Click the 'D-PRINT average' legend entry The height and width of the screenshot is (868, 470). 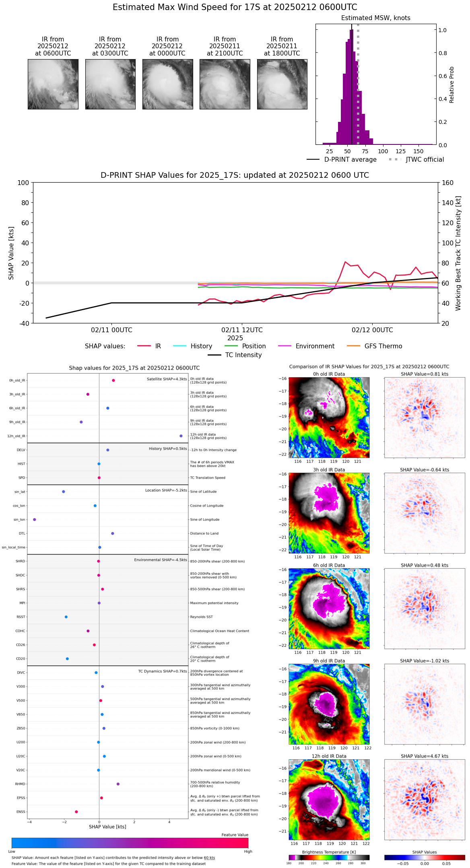pos(342,160)
